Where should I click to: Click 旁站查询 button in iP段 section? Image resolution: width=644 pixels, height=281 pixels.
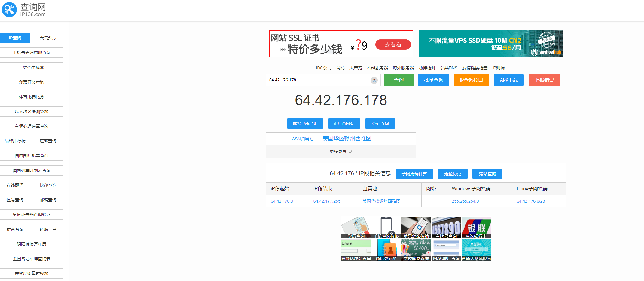point(487,174)
